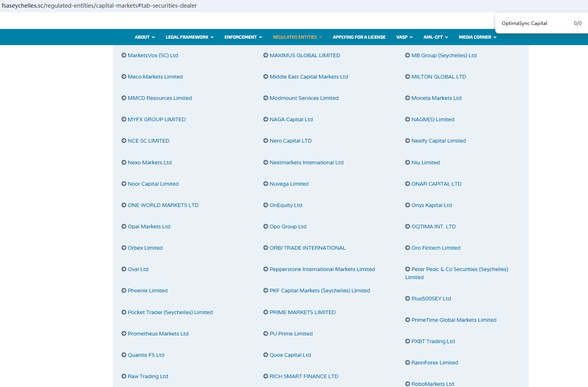Open OQTIMA INT. LTD entity link

tap(434, 226)
